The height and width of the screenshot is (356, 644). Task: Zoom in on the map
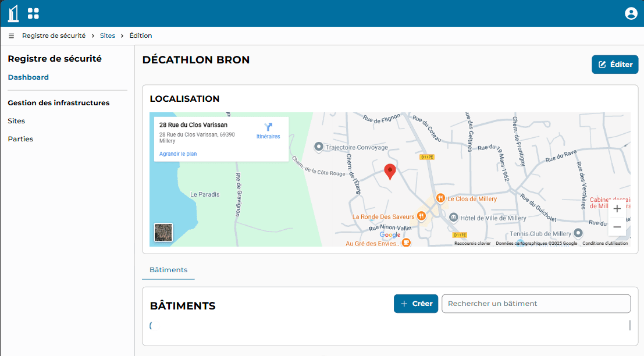617,209
